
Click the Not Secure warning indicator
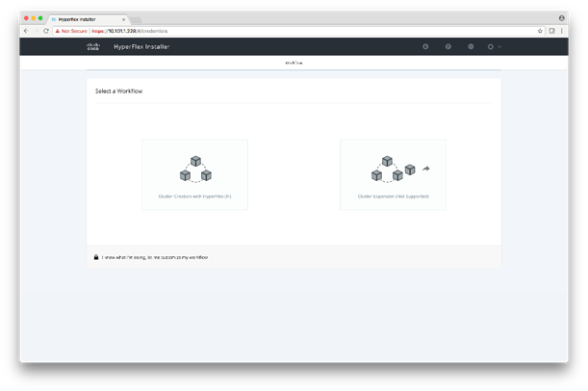pyautogui.click(x=71, y=31)
